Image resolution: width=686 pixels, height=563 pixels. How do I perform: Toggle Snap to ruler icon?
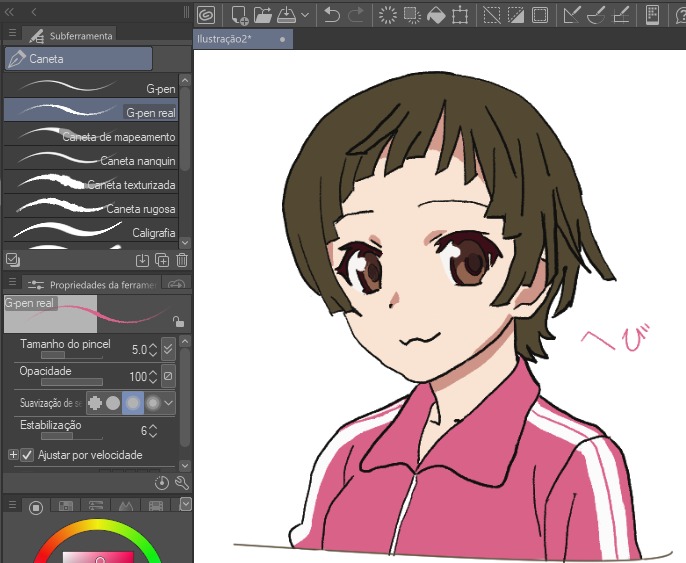(572, 15)
